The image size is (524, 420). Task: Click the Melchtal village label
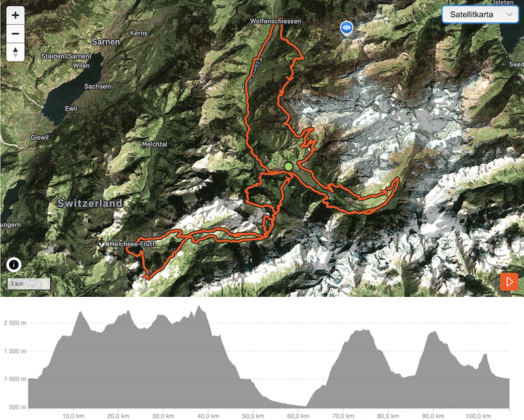(155, 144)
